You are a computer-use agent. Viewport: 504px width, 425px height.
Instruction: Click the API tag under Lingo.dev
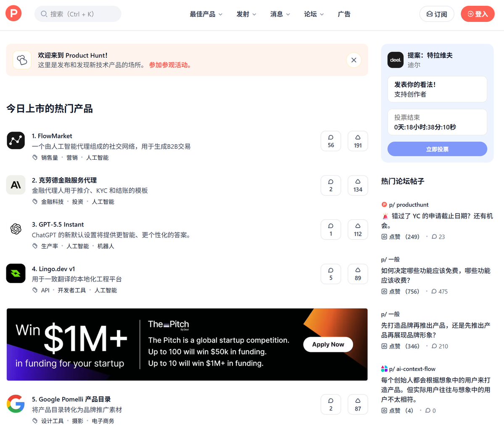45,290
